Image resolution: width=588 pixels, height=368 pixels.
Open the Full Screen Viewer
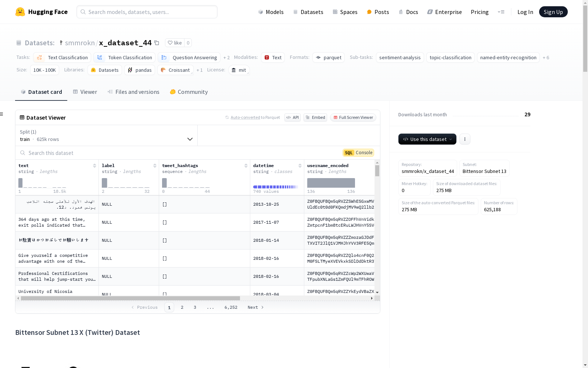[x=353, y=117]
